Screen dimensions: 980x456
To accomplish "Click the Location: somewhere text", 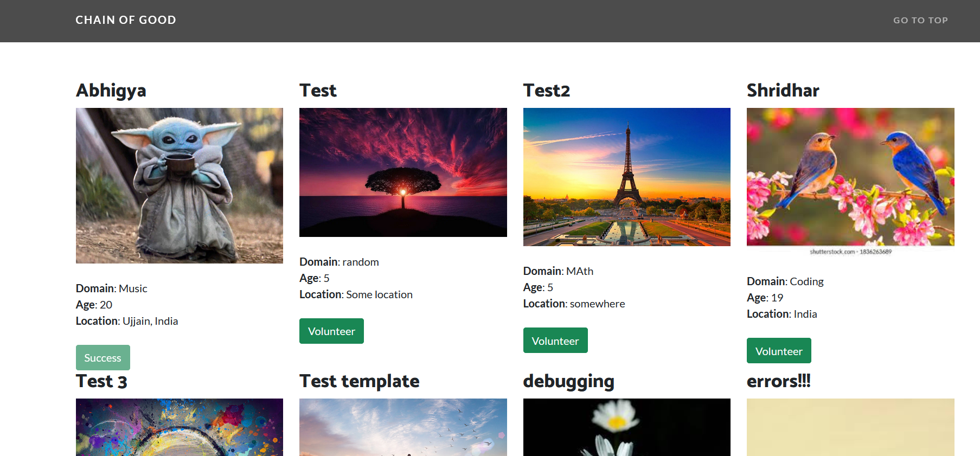I will [x=574, y=304].
